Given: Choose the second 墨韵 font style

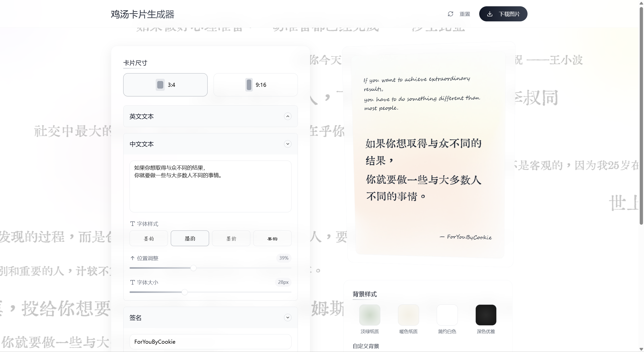Looking at the screenshot, I should click(190, 238).
